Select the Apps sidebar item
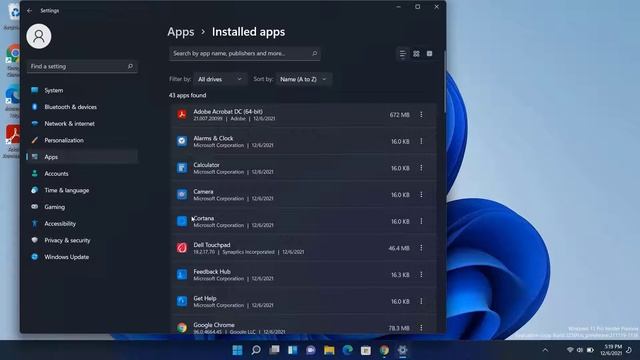Image resolution: width=640 pixels, height=360 pixels. [82, 157]
